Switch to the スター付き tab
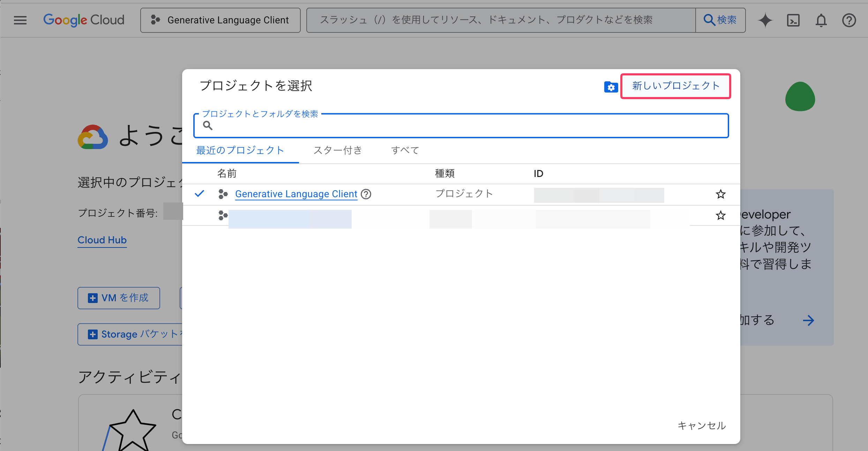 337,150
